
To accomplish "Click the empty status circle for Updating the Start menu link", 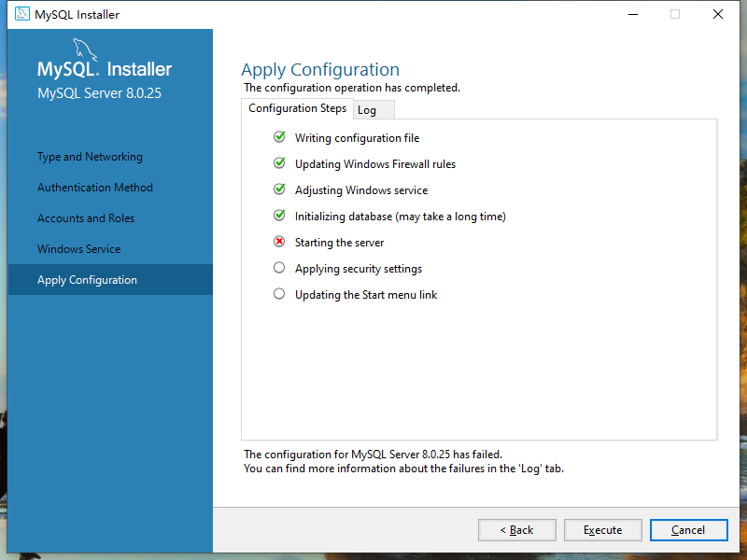I will pos(278,293).
